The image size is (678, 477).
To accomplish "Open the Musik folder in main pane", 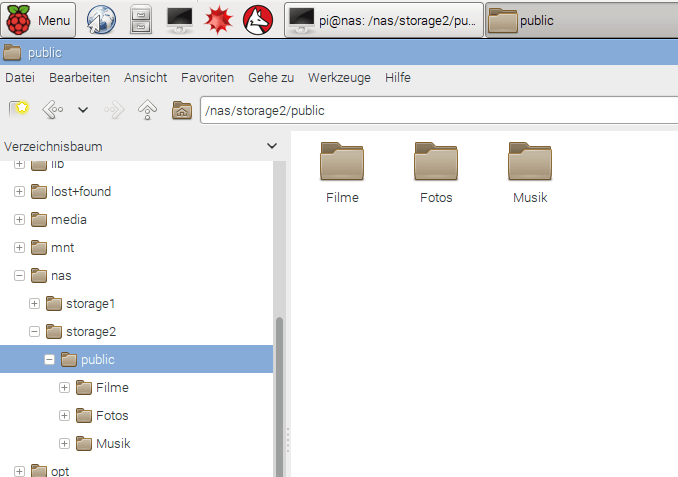I will [x=530, y=172].
